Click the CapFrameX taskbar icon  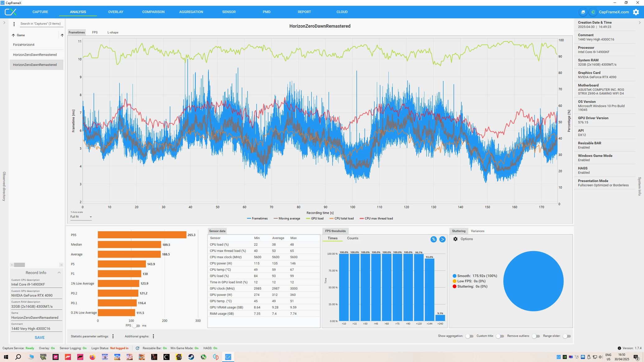228,357
